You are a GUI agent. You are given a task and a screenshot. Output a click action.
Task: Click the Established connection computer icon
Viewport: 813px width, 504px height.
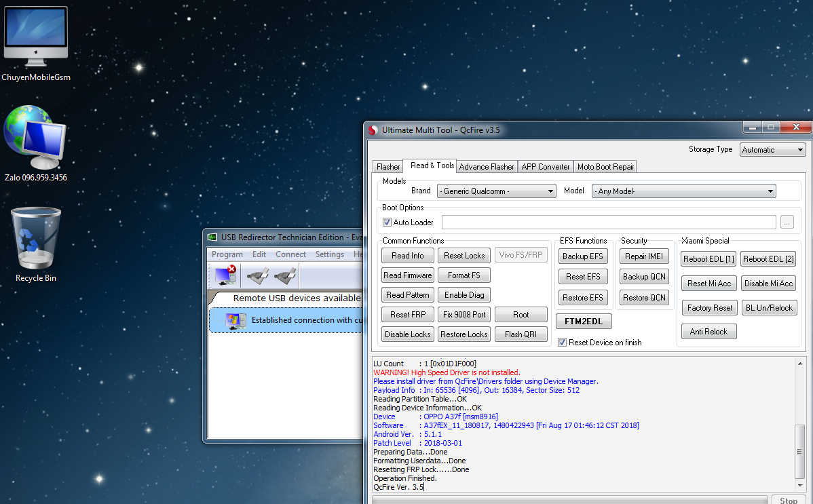(235, 321)
